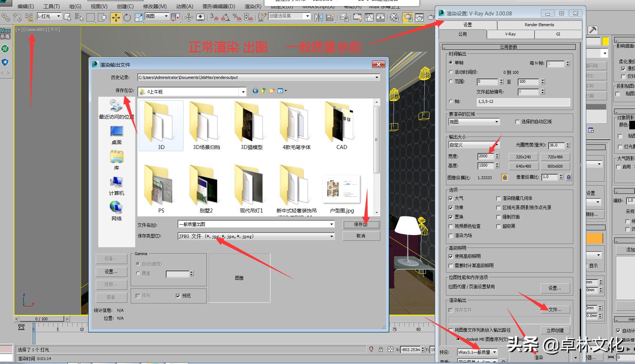Open the preset VRay3.1一般质里 dropdown
Viewport: 635px width, 364px height.
pyautogui.click(x=477, y=352)
